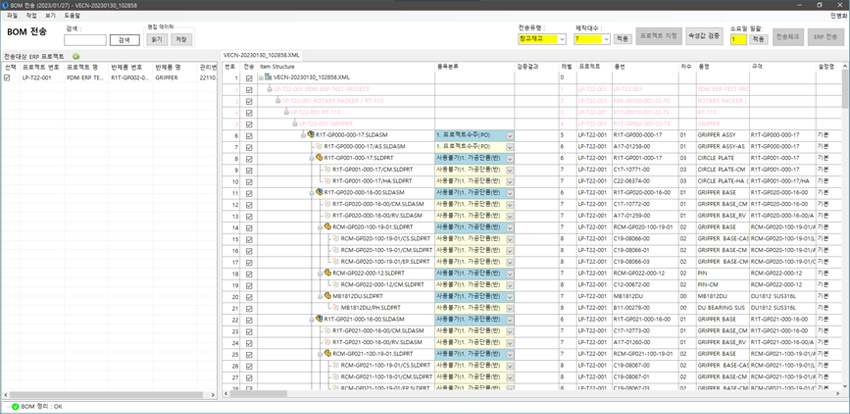Screen dimensions: 850x414
Task: Click the part icon of MB1812DU.SLDPRT
Action: 327,296
